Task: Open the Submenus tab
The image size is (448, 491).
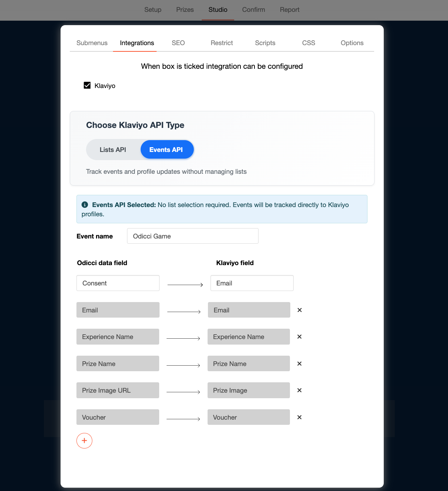Action: click(92, 43)
